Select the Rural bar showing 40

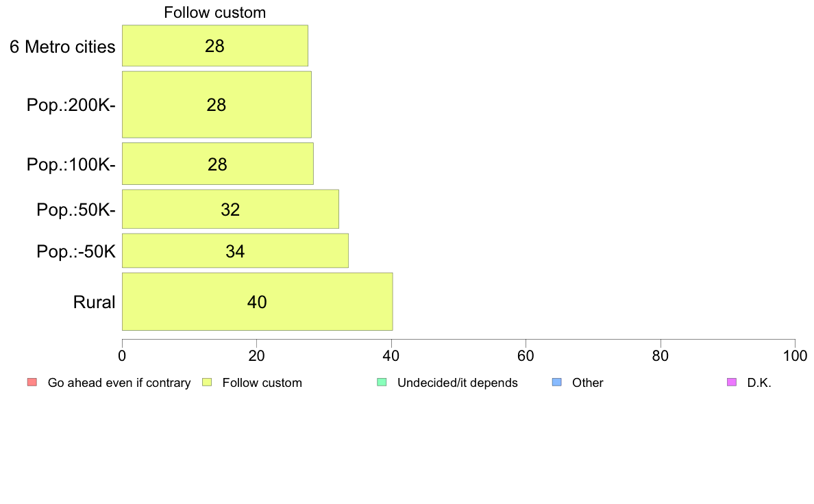click(258, 301)
